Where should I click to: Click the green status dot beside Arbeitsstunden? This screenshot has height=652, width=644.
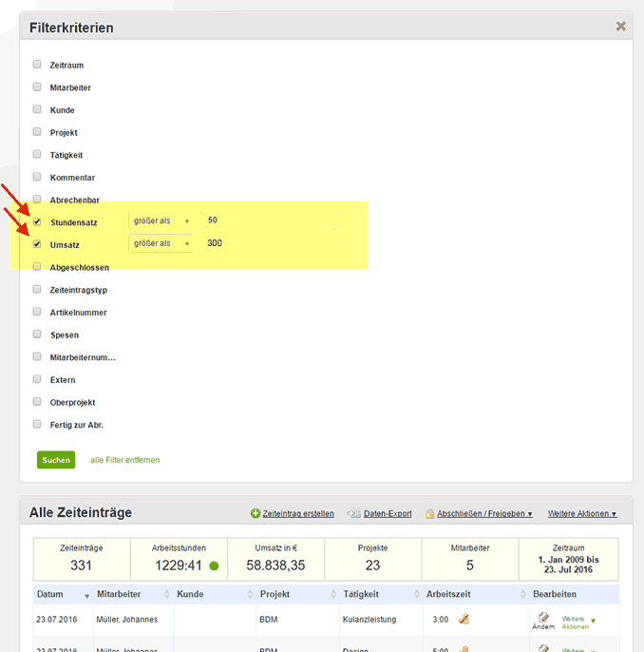point(214,566)
